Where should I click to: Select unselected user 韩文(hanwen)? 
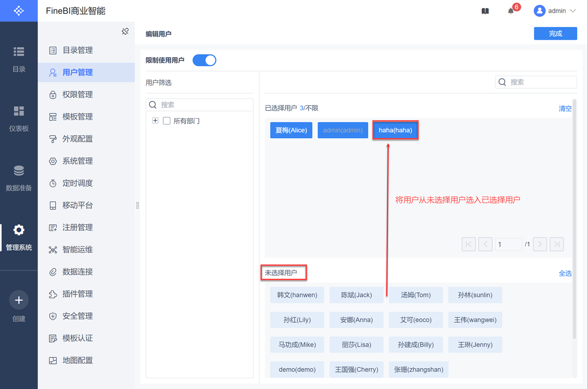pyautogui.click(x=297, y=295)
